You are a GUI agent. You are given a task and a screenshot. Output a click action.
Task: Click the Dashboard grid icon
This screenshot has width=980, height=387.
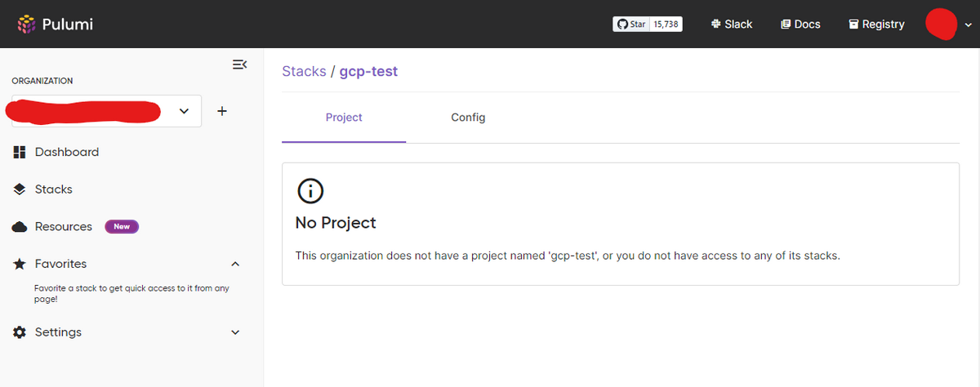click(x=20, y=152)
